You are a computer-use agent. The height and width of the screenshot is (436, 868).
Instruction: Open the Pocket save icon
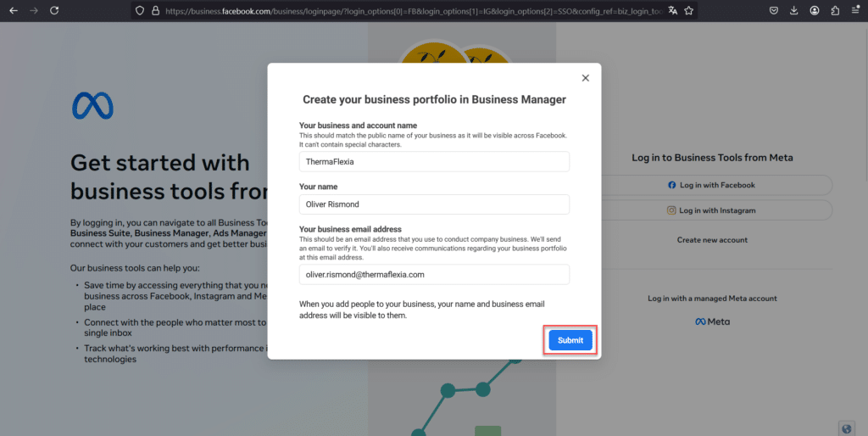tap(774, 10)
